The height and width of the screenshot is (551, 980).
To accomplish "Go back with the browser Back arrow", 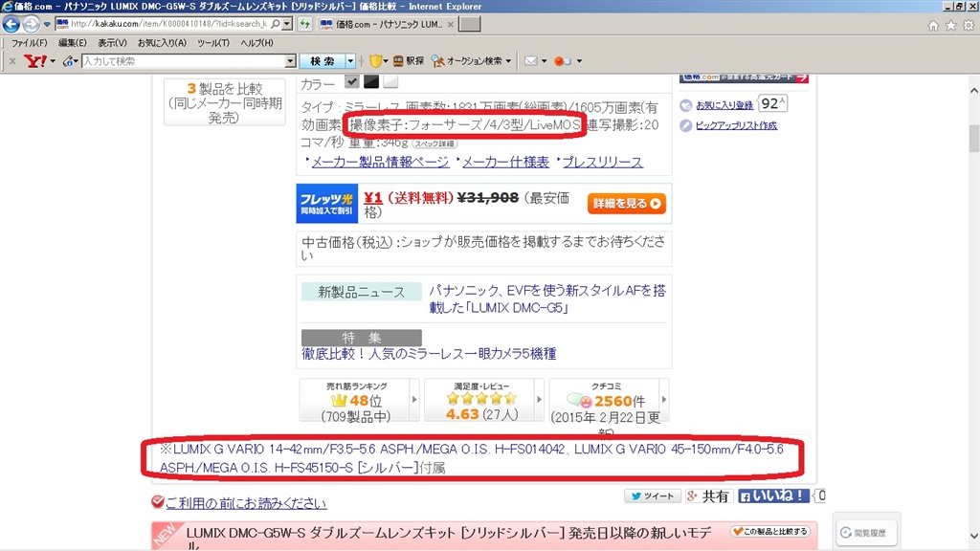I will (11, 24).
